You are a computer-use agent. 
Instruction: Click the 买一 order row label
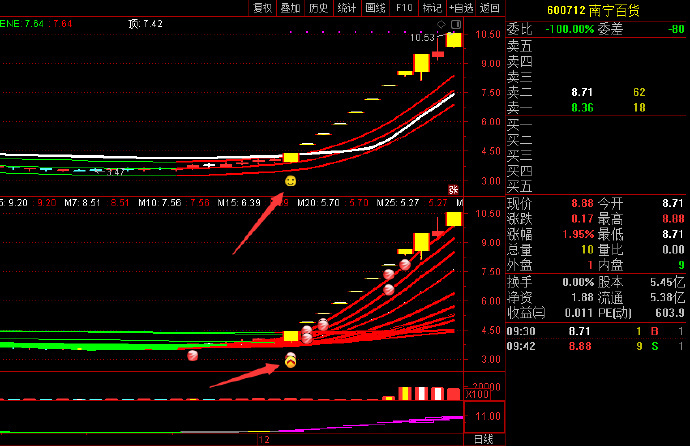click(x=519, y=125)
